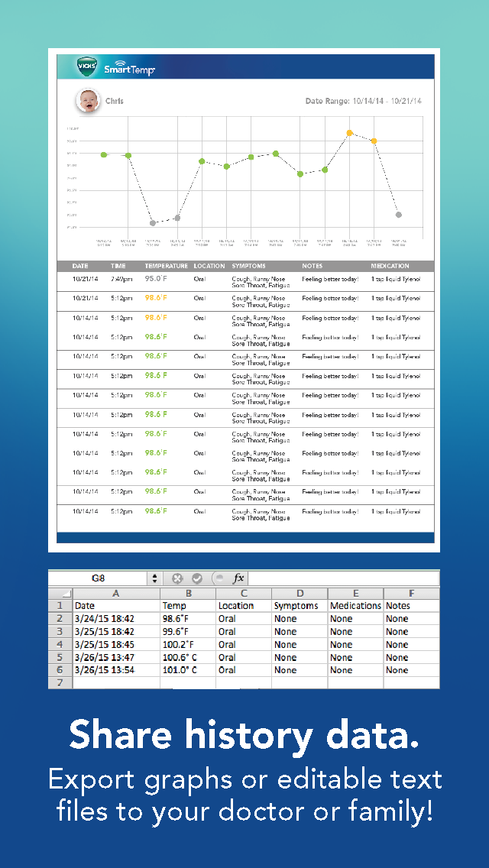The width and height of the screenshot is (489, 868).
Task: Click the Medications header cell
Action: tap(355, 606)
